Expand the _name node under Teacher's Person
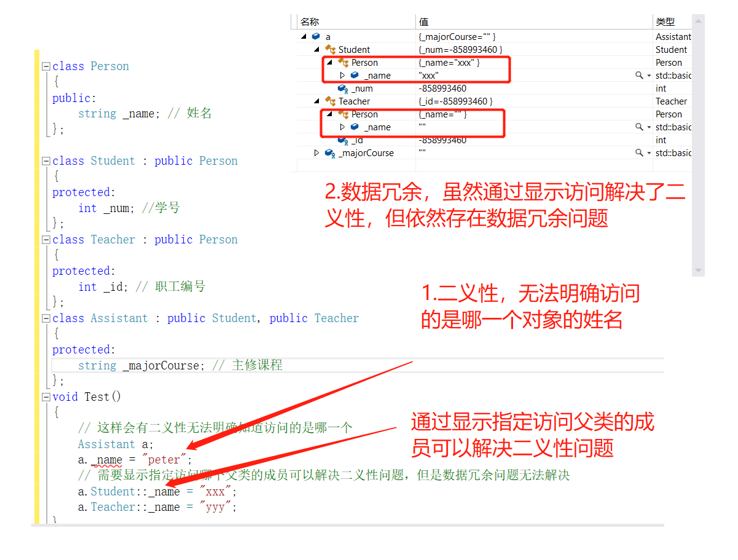 pos(342,127)
